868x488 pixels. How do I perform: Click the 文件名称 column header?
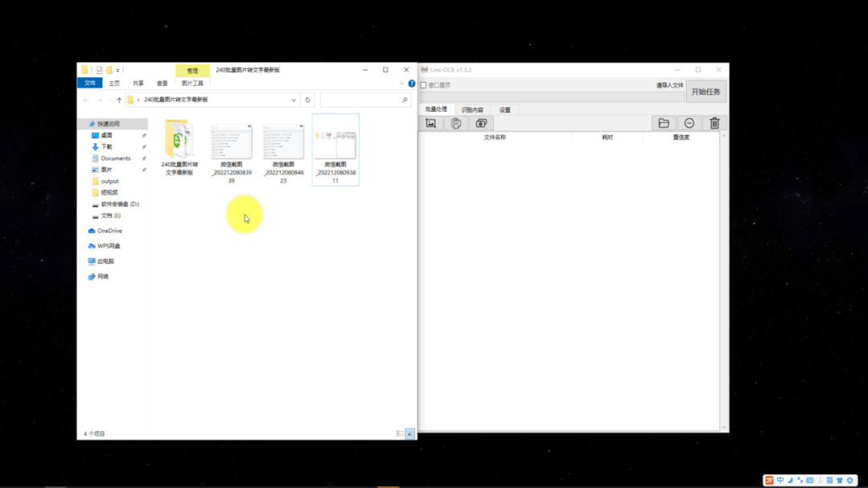point(495,137)
